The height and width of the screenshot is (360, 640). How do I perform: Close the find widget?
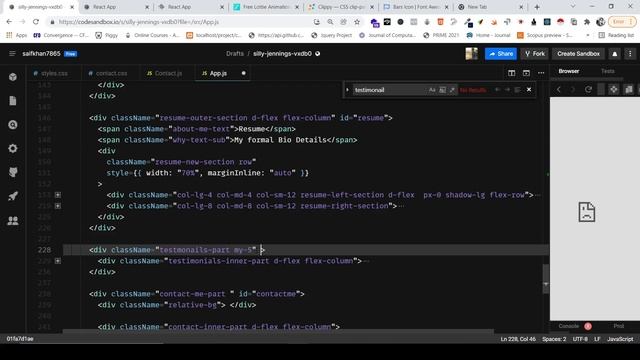point(529,90)
